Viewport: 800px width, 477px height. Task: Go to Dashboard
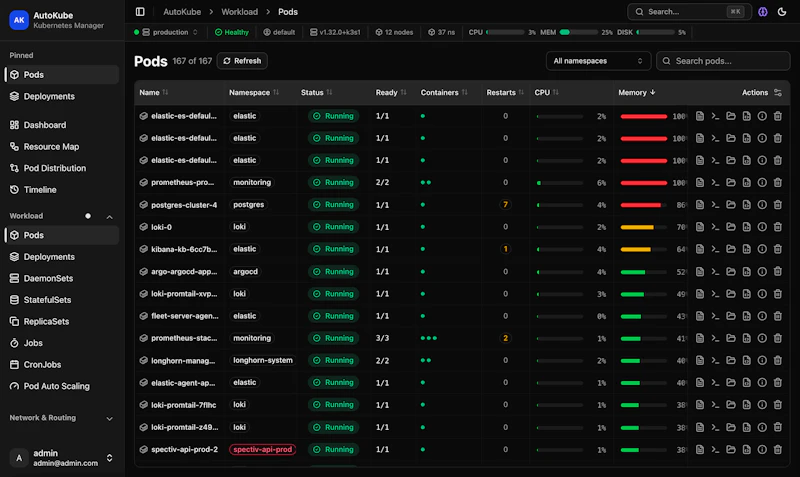point(62,125)
